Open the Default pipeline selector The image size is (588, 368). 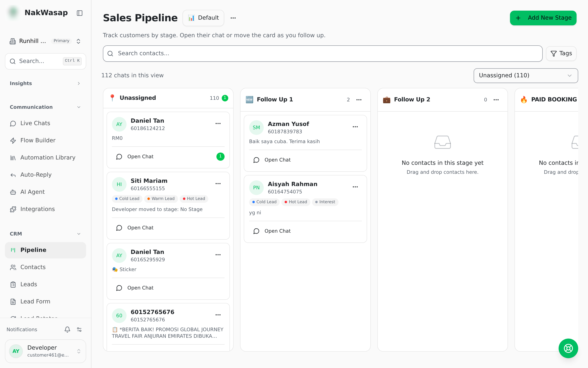(203, 18)
